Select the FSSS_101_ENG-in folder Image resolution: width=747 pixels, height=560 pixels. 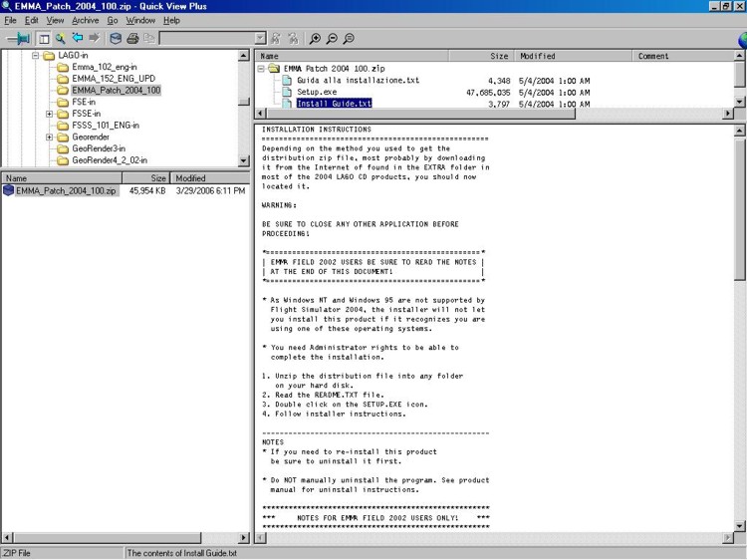pyautogui.click(x=106, y=126)
